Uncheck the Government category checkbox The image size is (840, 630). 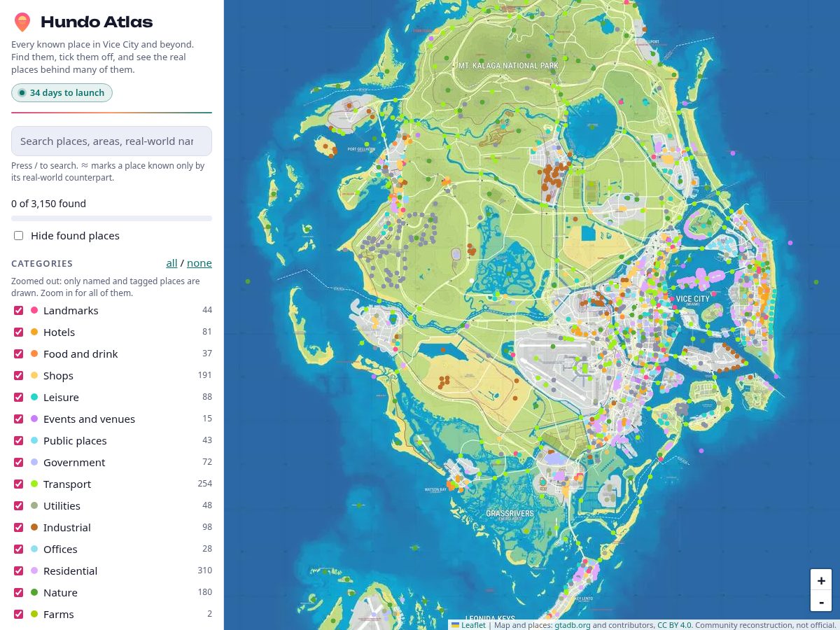19,463
